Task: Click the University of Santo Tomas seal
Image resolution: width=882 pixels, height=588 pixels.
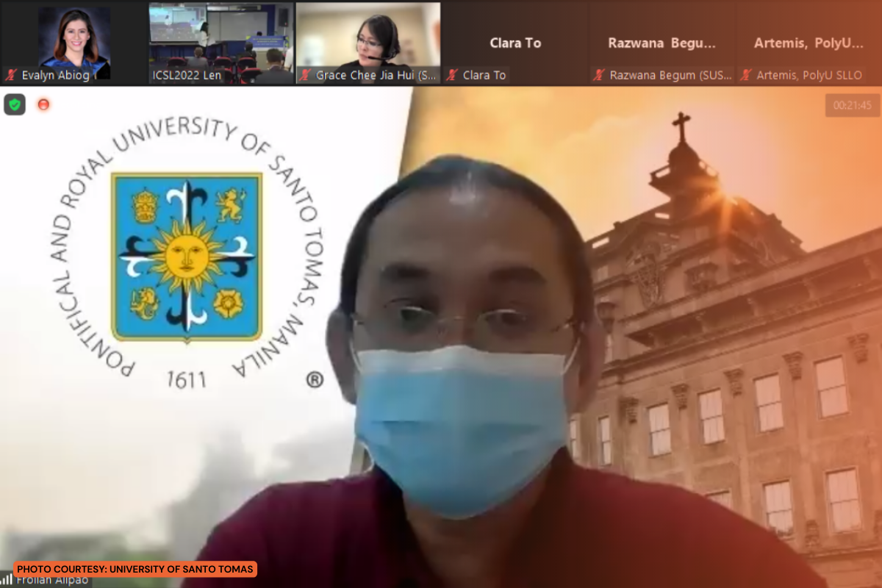Action: 187,257
